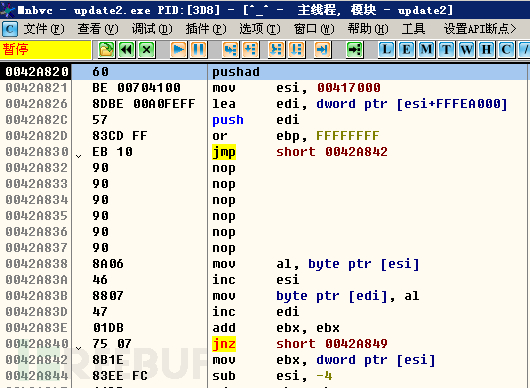The height and width of the screenshot is (388, 530).
Task: Click the add ebx, ebx instruction
Action: click(276, 328)
